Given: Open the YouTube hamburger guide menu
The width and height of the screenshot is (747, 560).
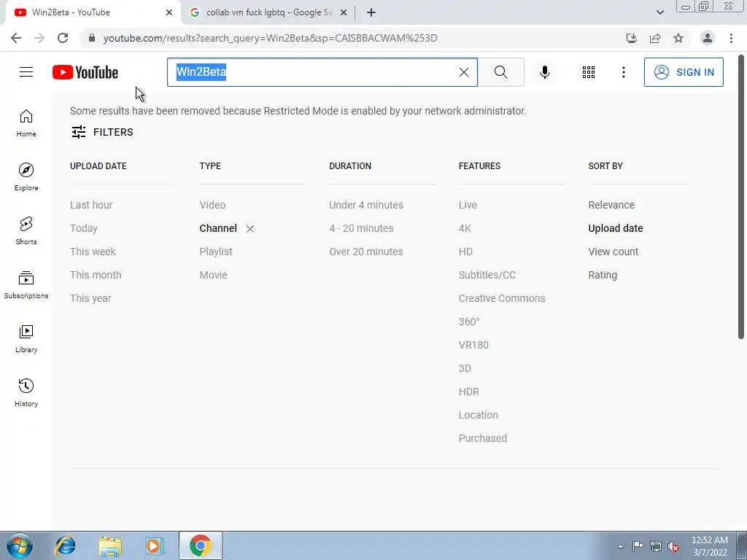Looking at the screenshot, I should click(x=26, y=72).
